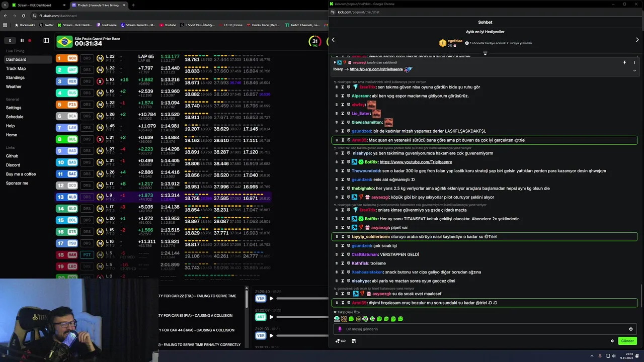The height and width of the screenshot is (362, 644).
Task: Open the Twitter bookmark
Action: coord(46,25)
